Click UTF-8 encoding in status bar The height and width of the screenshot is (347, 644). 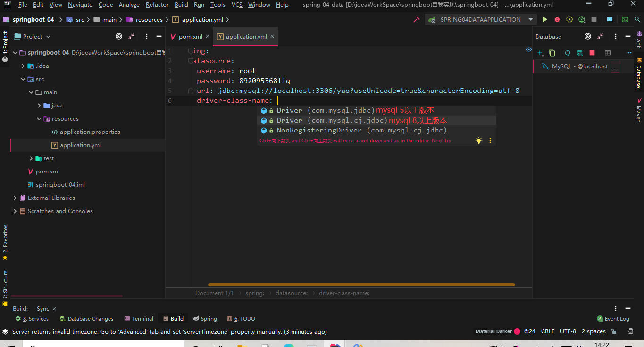click(x=568, y=331)
